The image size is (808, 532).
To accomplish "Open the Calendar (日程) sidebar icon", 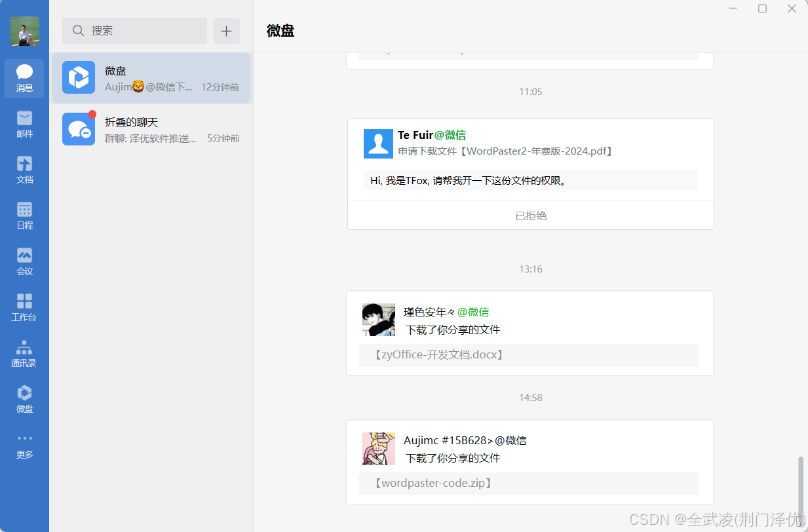I will point(24,216).
